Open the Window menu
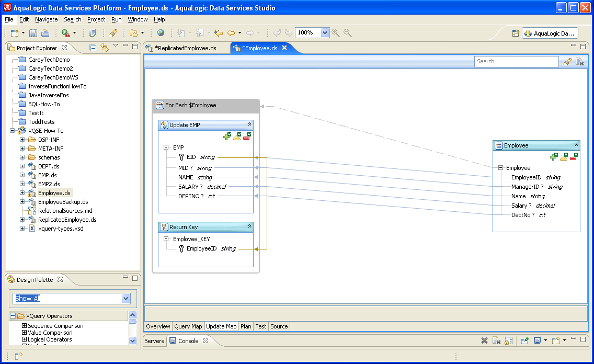The height and width of the screenshot is (364, 594). [138, 19]
